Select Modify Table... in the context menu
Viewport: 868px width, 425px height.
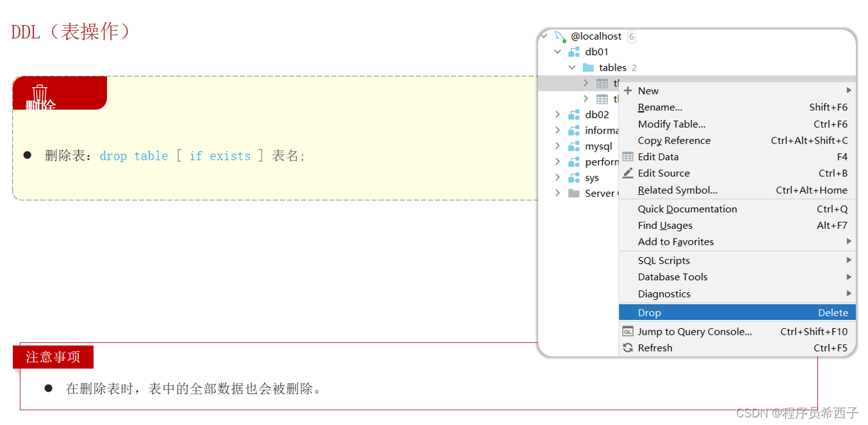[x=737, y=124]
